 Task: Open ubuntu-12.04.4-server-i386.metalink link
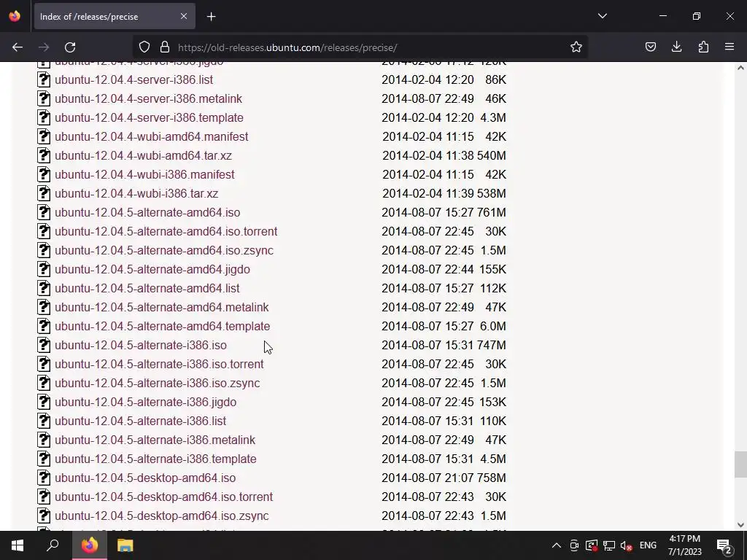(148, 99)
